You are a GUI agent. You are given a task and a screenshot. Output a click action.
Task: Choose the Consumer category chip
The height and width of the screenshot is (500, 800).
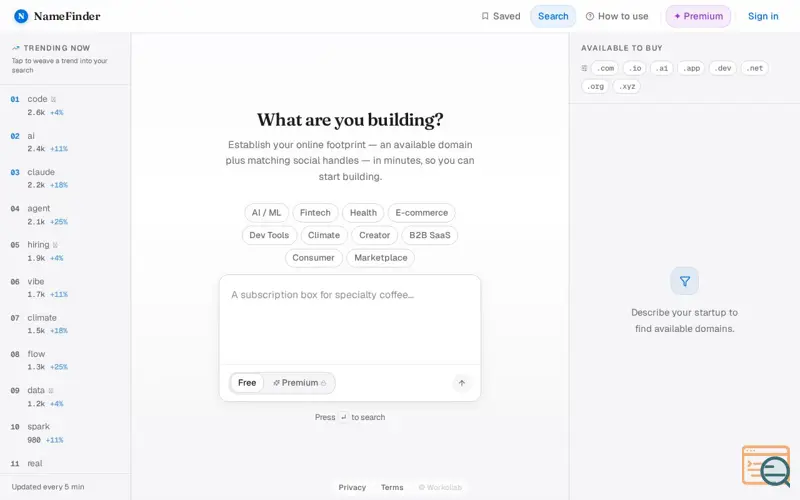313,258
